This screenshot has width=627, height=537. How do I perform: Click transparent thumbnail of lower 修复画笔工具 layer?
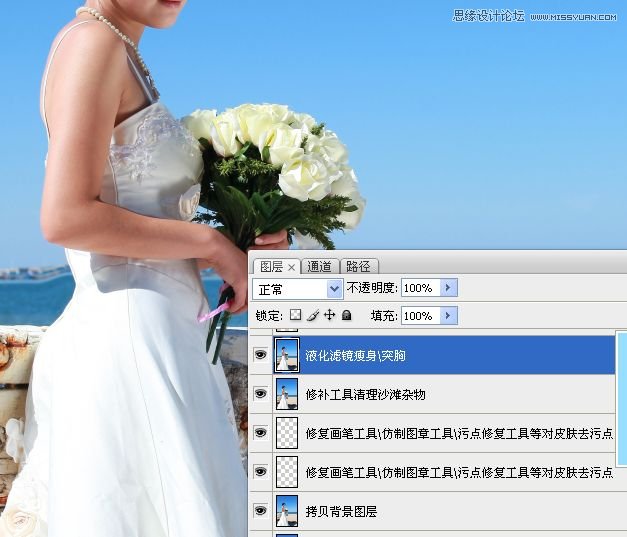click(287, 472)
